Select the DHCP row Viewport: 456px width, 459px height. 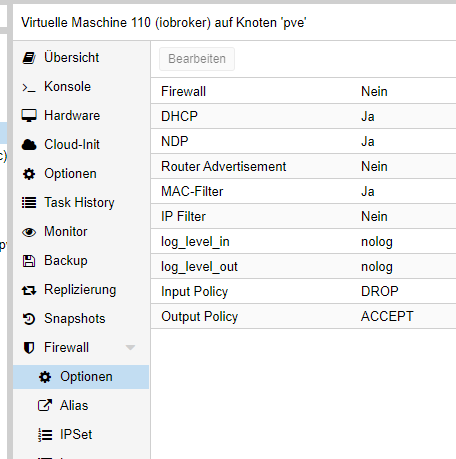tap(303, 116)
